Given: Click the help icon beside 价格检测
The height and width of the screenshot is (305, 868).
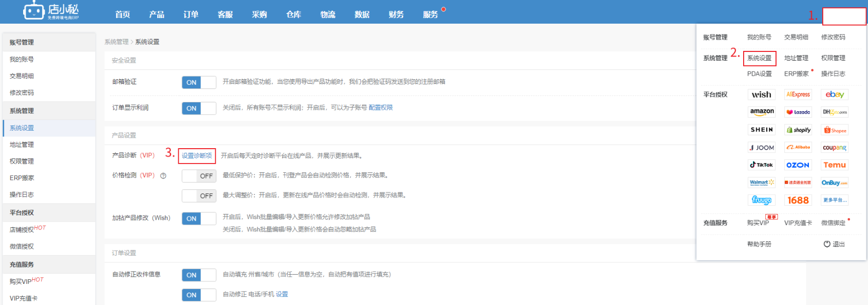Looking at the screenshot, I should click(163, 176).
